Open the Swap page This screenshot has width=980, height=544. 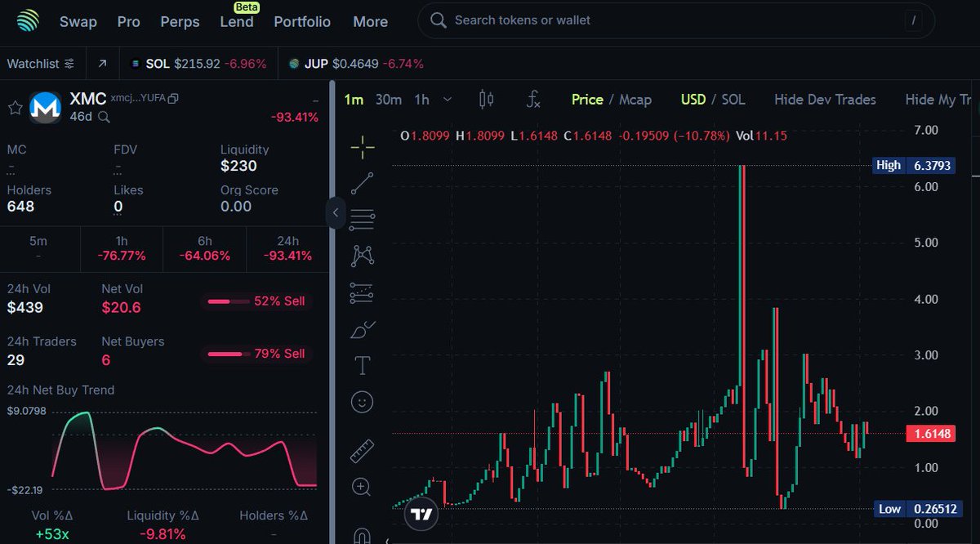78,22
